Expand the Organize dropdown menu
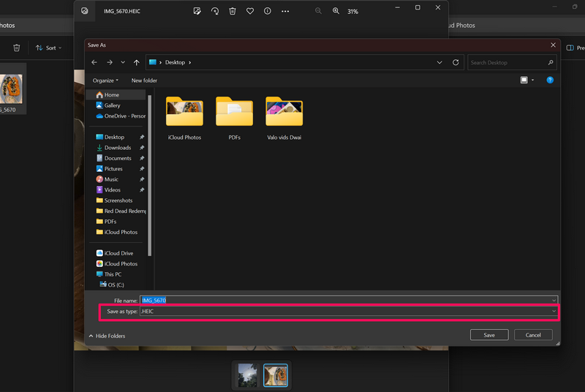585x392 pixels. [105, 80]
